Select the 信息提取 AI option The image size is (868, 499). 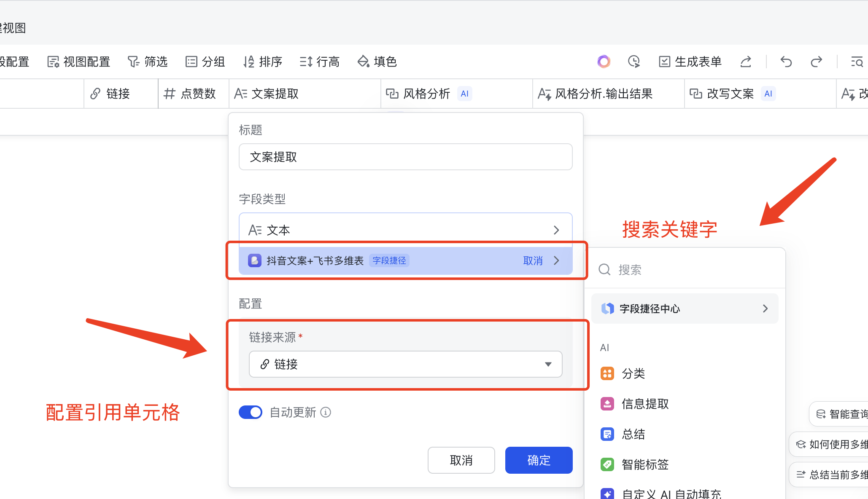click(685, 404)
